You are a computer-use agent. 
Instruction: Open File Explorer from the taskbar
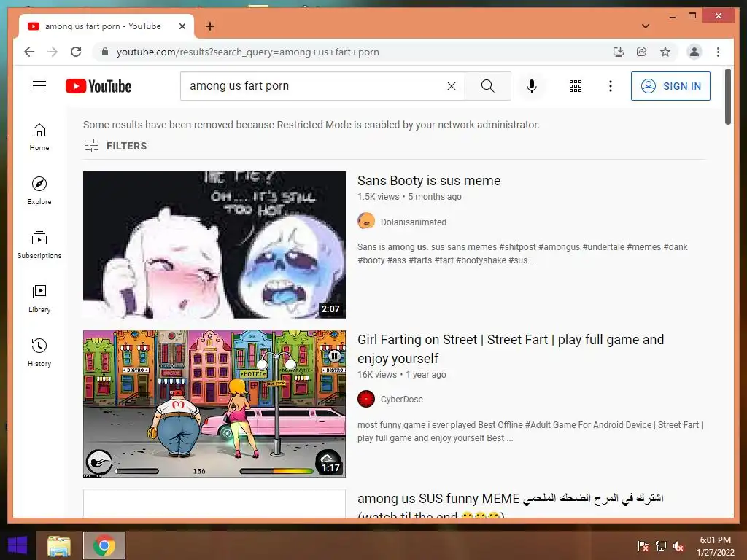tap(59, 545)
